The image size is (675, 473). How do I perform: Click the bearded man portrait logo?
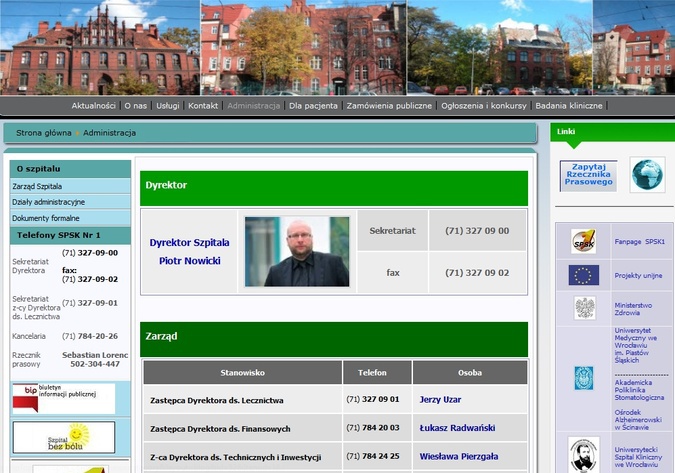(x=584, y=455)
